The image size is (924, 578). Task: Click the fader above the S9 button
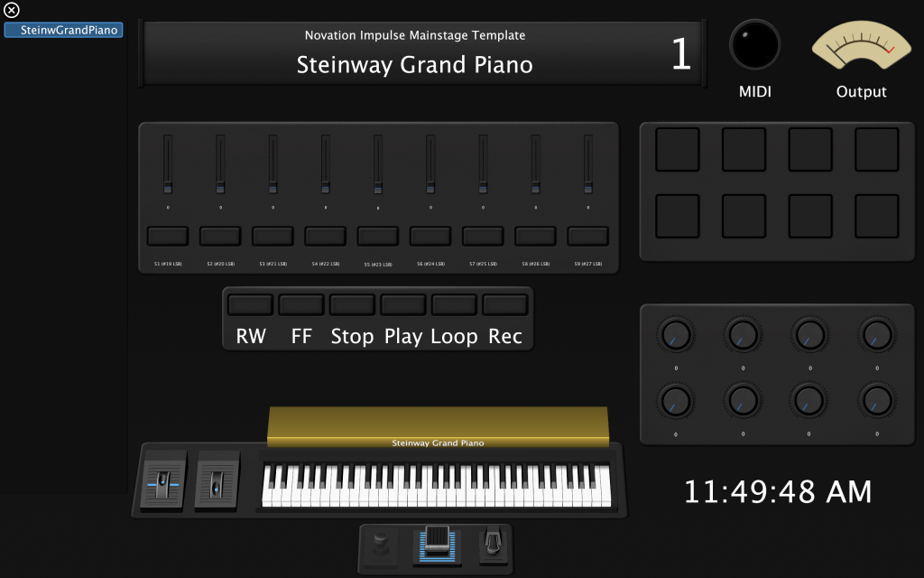point(587,164)
